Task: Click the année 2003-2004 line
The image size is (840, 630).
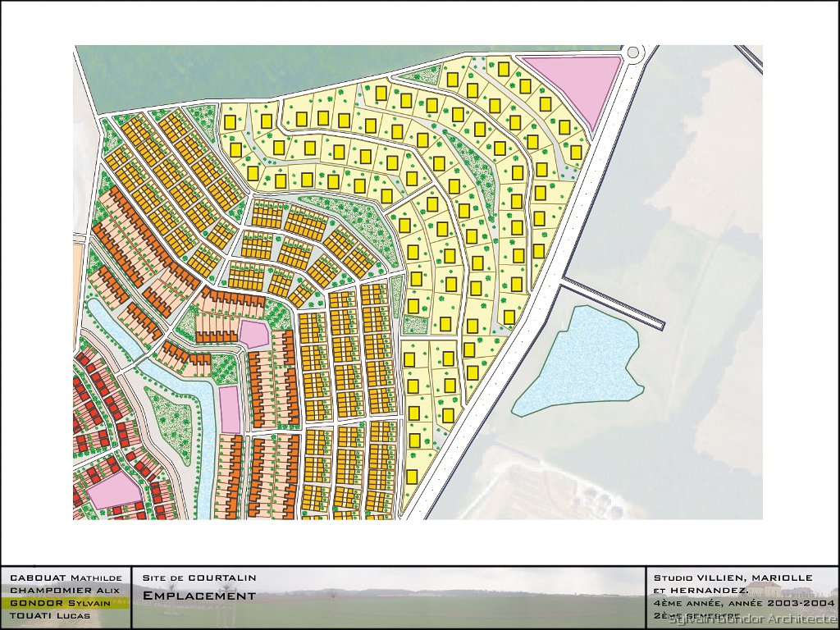Action: [x=744, y=603]
